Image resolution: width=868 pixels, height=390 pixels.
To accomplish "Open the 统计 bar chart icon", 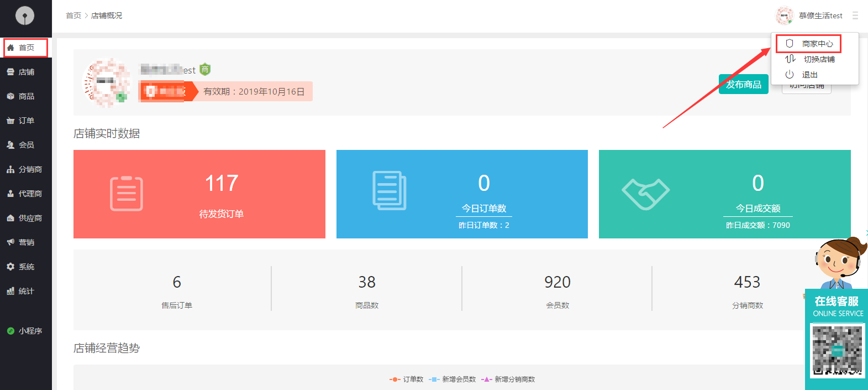I will (x=10, y=291).
